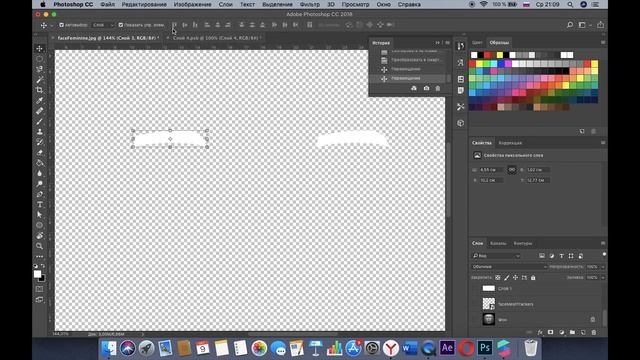This screenshot has height=360, width=640.
Task: Create a new layer group folder
Action: tap(572, 333)
